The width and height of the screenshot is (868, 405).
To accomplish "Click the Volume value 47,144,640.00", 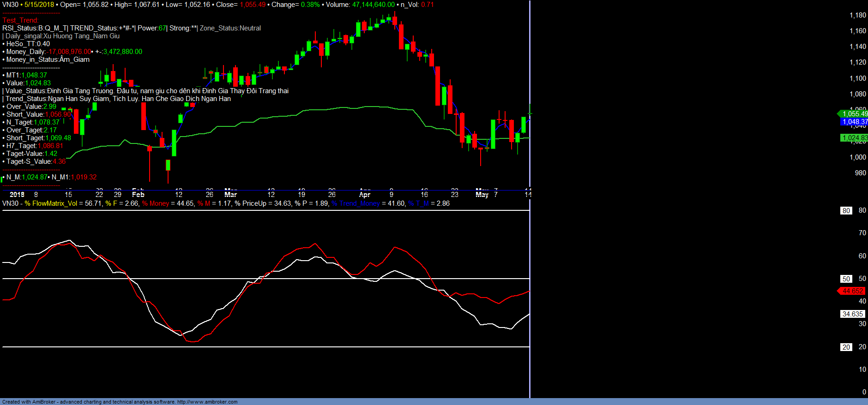I will pyautogui.click(x=373, y=5).
